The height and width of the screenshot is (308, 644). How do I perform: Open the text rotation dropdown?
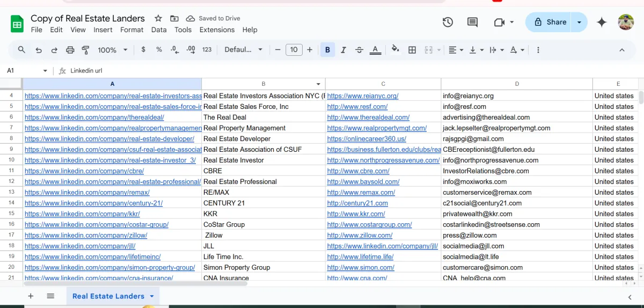517,50
